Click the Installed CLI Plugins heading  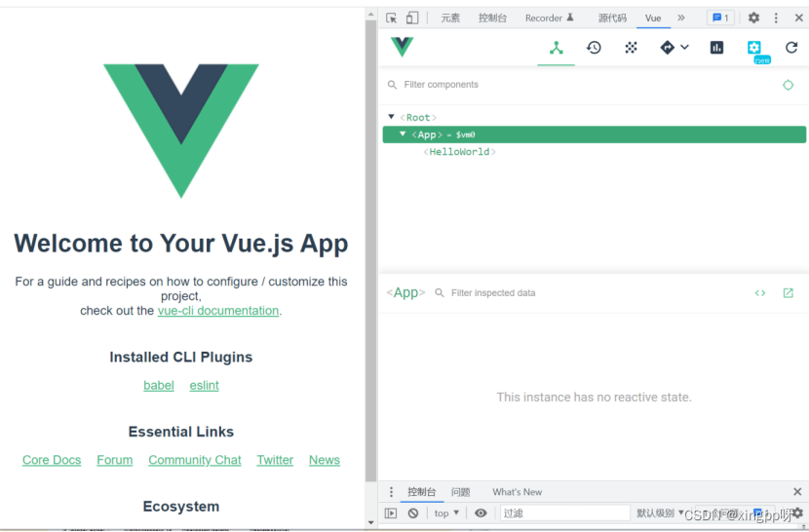coord(181,357)
